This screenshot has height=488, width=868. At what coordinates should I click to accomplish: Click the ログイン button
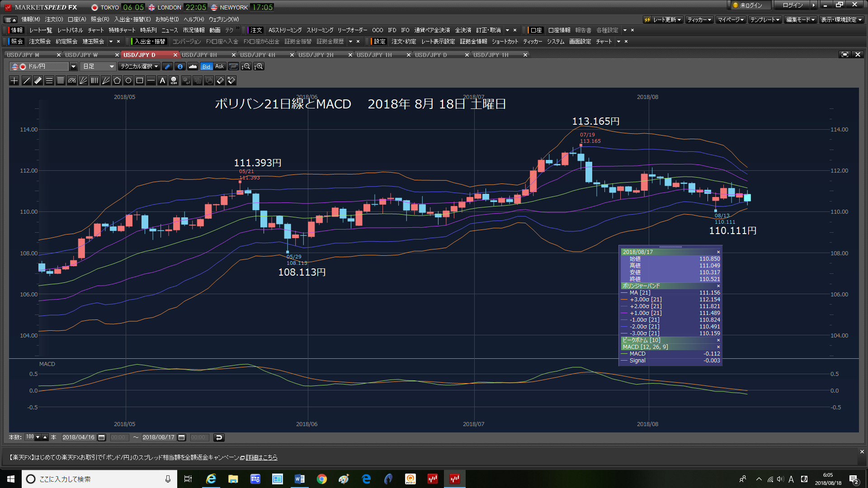tap(793, 5)
